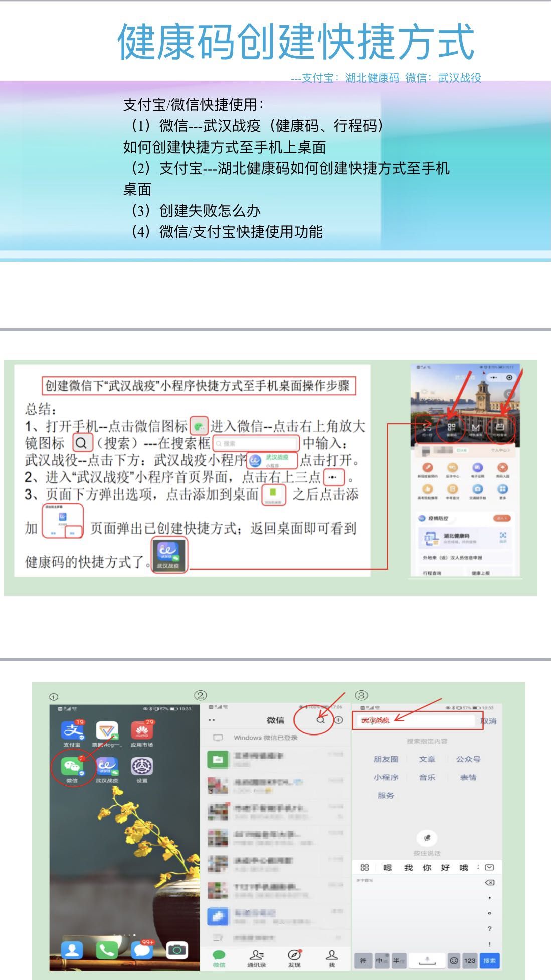Open Messages app with 99+ badge
The width and height of the screenshot is (551, 980).
142,949
